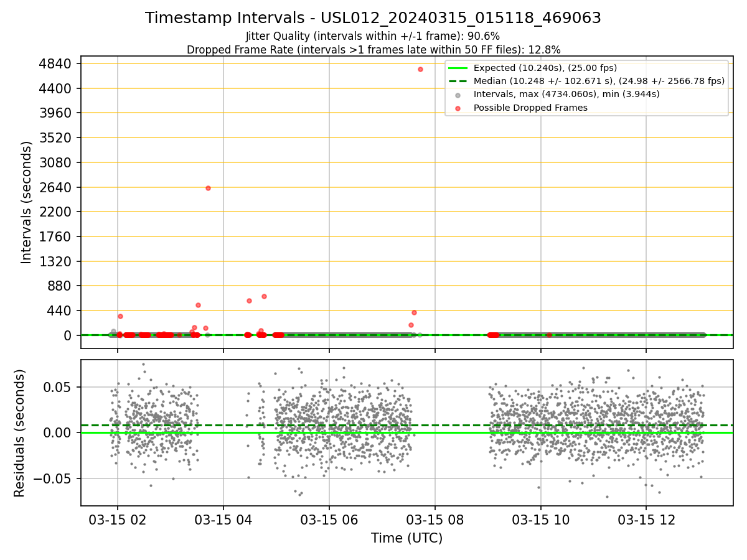Image resolution: width=747 pixels, height=560 pixels.
Task: Click the 1760 y-axis tick label
Action: [55, 236]
